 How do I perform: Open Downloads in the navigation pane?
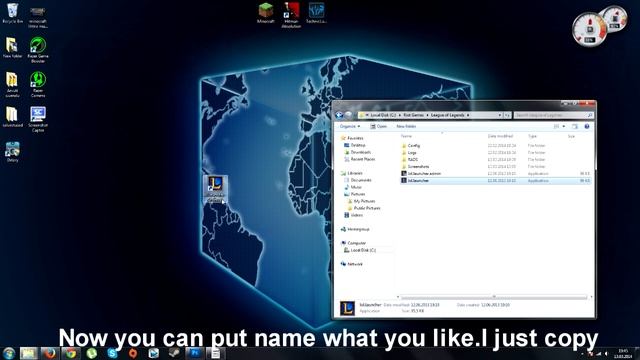coord(360,152)
